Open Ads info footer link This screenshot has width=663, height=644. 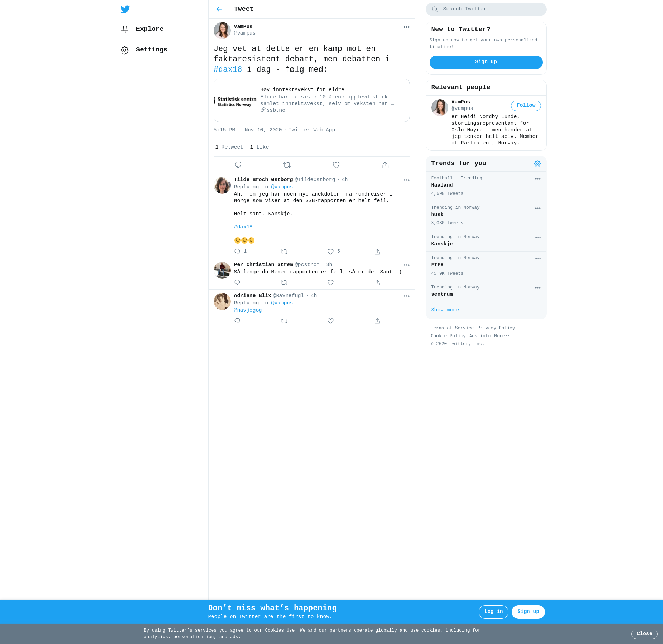pyautogui.click(x=480, y=336)
